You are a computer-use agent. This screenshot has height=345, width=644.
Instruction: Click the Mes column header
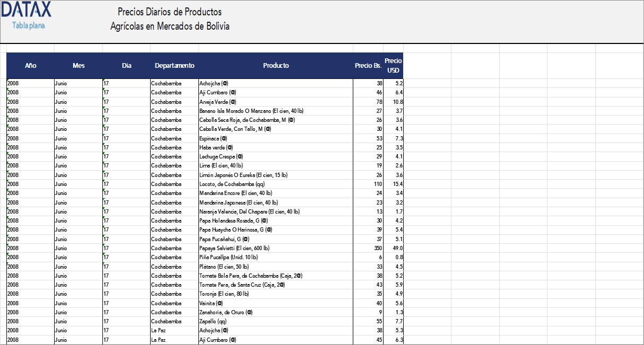click(x=79, y=65)
